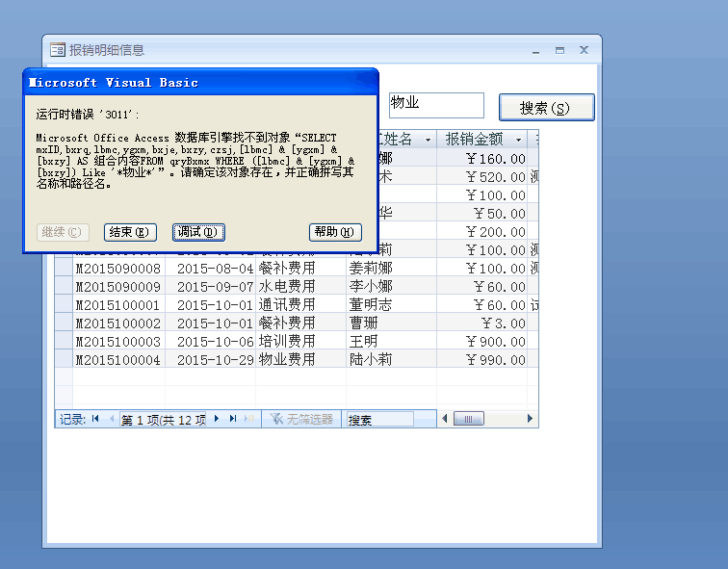The width and height of the screenshot is (728, 569).
Task: Select the row selector for M2015100004
Action: pos(64,359)
